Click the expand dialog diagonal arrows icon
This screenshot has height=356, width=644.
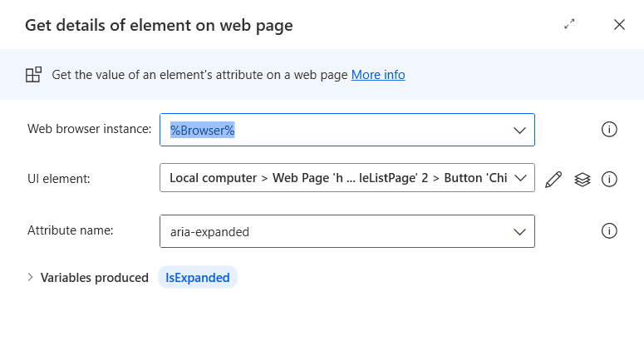569,25
